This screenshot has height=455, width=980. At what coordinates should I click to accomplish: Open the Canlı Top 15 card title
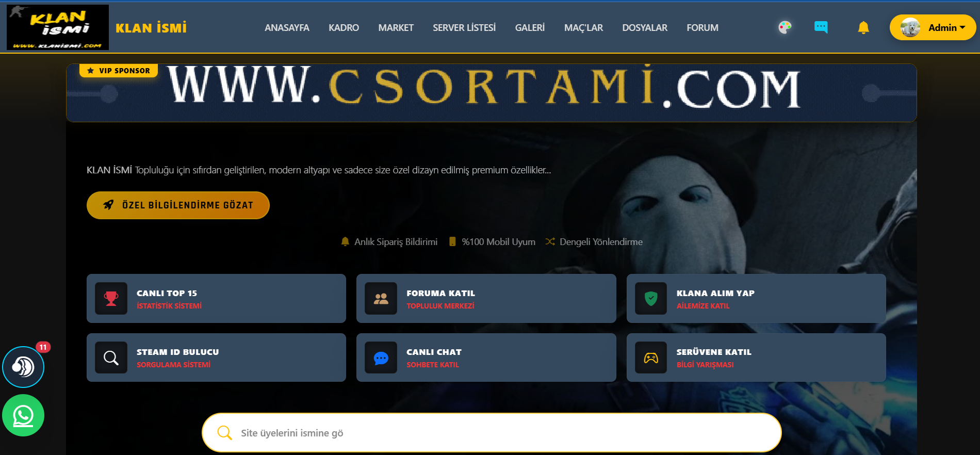[167, 293]
